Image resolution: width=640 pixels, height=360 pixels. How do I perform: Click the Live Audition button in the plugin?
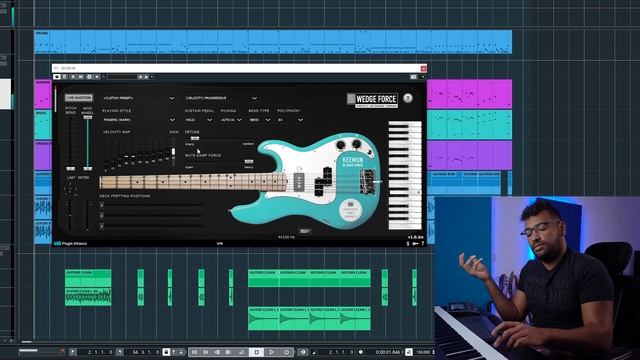pos(79,98)
